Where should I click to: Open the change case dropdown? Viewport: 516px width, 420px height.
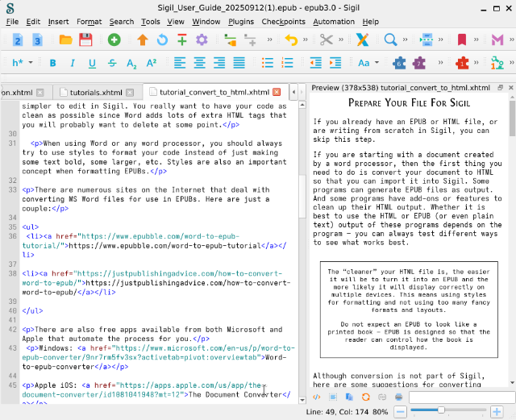(367, 62)
